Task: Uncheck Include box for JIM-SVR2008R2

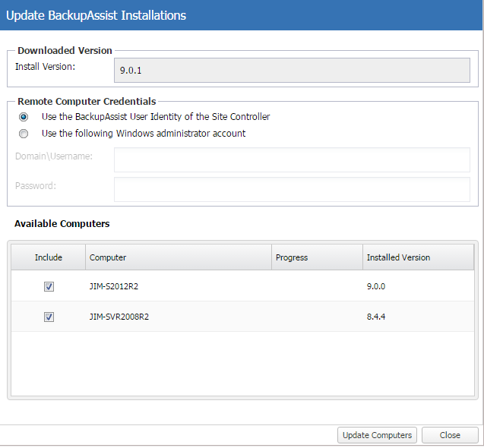Action: click(49, 317)
